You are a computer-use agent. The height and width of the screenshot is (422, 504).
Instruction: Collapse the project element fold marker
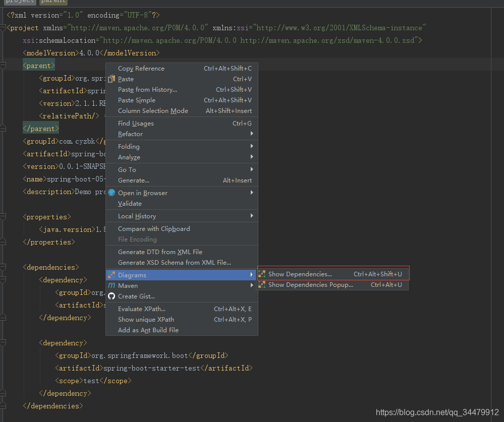3,28
